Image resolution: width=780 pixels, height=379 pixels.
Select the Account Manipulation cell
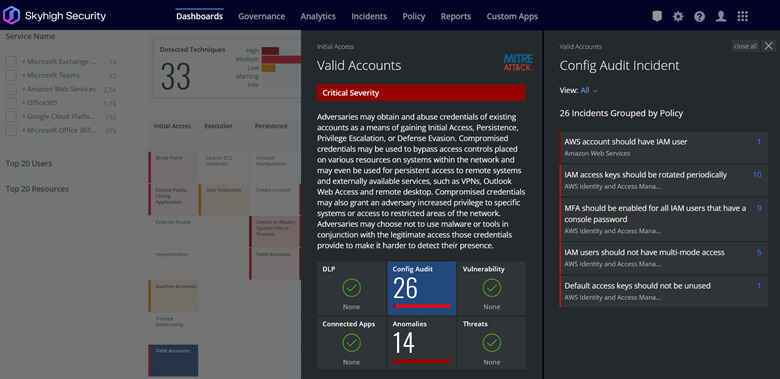click(275, 167)
